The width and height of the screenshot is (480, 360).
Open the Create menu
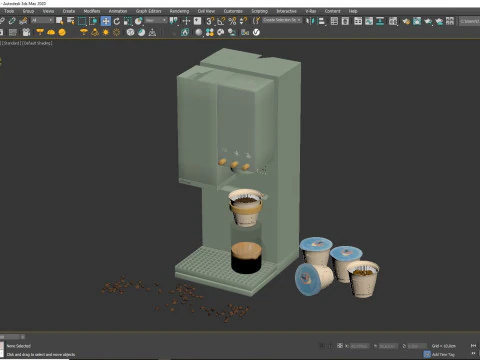point(69,11)
